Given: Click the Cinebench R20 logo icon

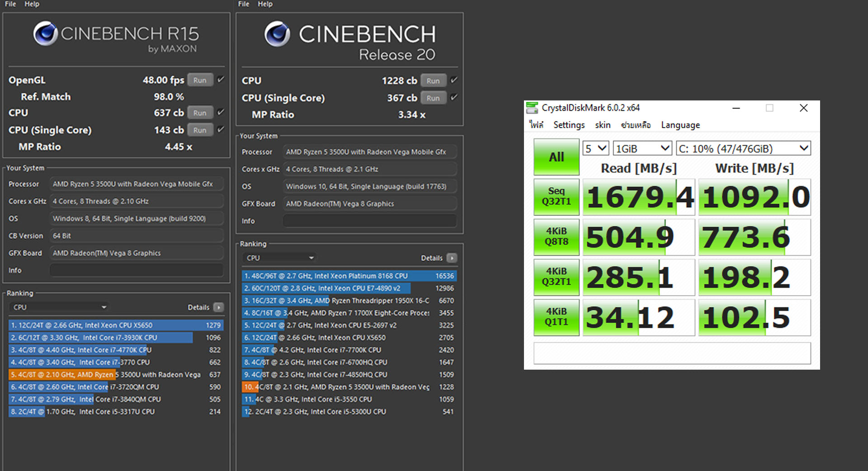Looking at the screenshot, I should [x=277, y=34].
